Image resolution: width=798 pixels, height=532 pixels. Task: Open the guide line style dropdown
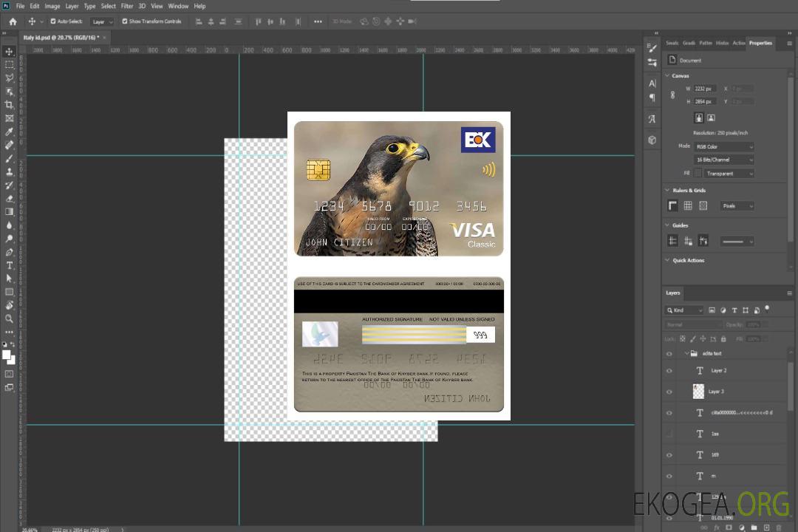pos(737,242)
